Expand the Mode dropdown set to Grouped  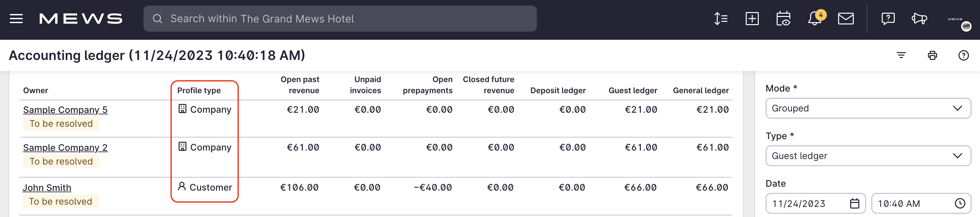tap(868, 108)
